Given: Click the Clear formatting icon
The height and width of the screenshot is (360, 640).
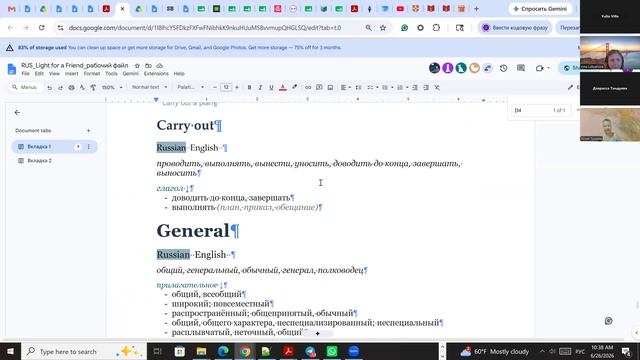Looking at the screenshot, I should (x=437, y=87).
